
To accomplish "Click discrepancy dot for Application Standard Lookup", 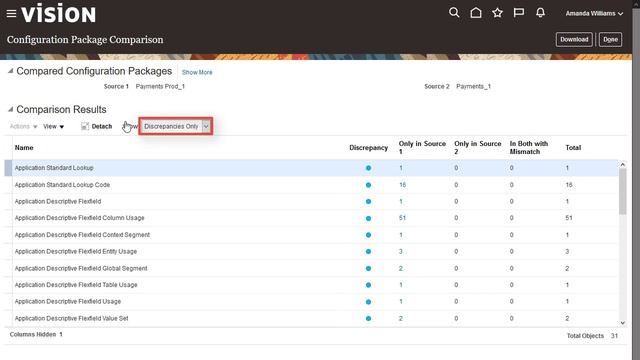I will [368, 168].
